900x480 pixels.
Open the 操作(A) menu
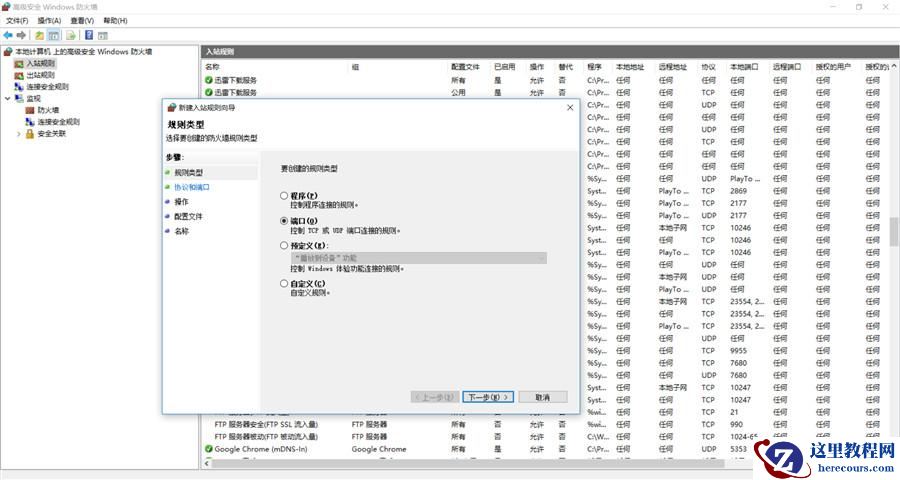[49, 20]
